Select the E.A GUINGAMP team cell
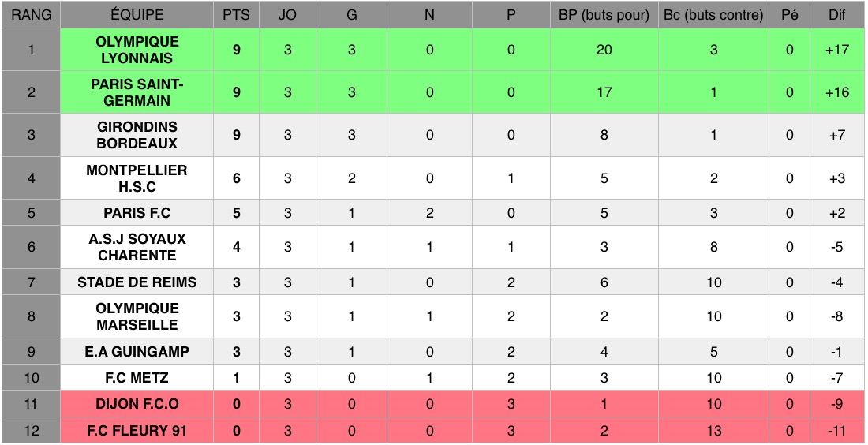Image resolution: width=868 pixels, height=445 pixels. (x=137, y=351)
